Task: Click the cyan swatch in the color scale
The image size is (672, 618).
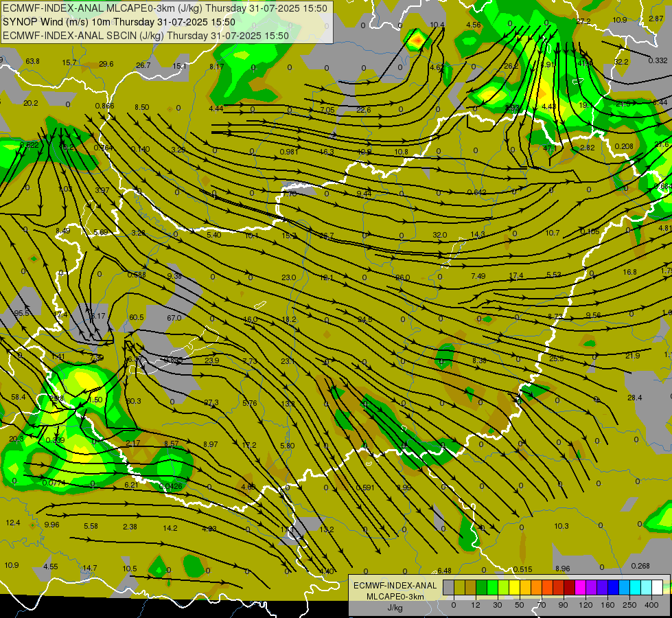Action: (635, 588)
